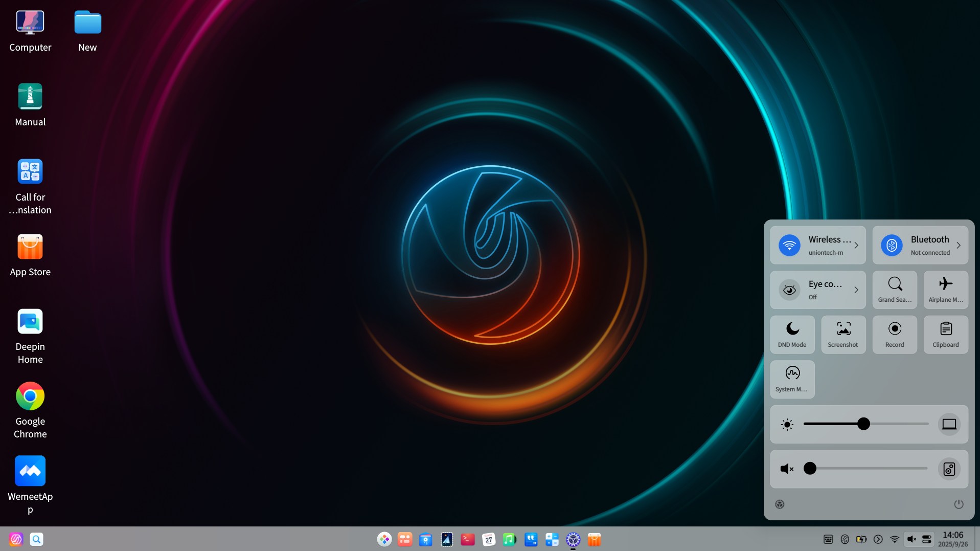Screen dimensions: 980x551
Task: Open System Monitor tile
Action: pos(792,379)
